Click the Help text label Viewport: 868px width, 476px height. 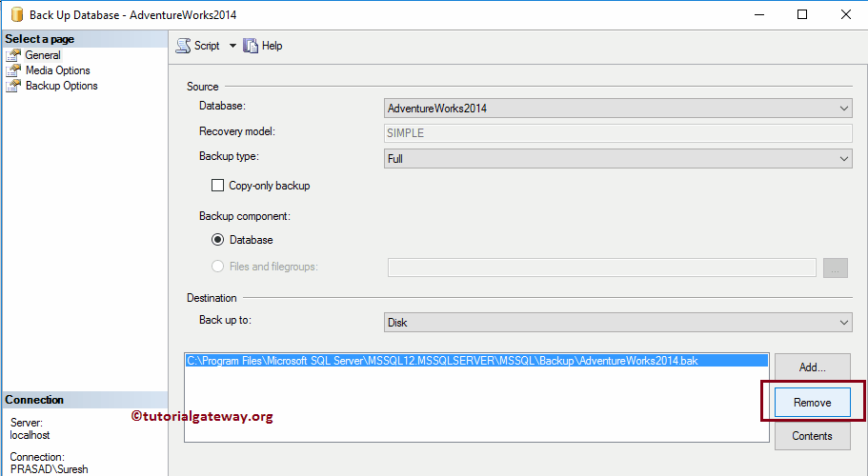pyautogui.click(x=272, y=46)
